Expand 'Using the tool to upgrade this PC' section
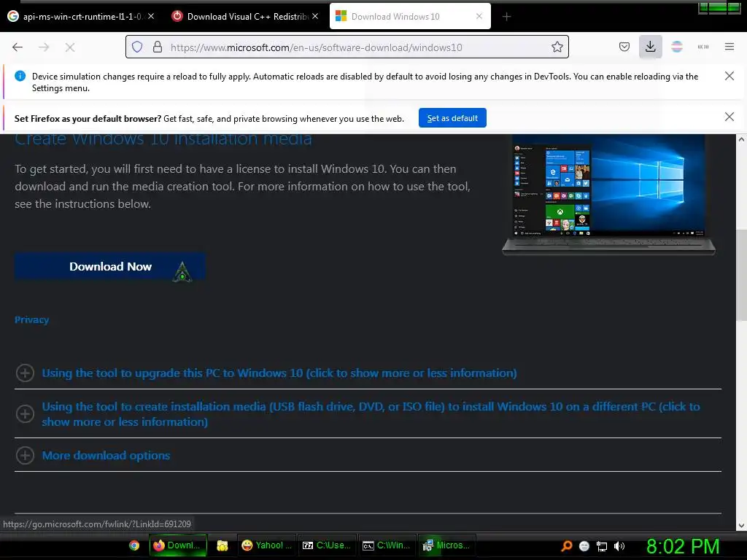Image resolution: width=747 pixels, height=560 pixels. [279, 373]
